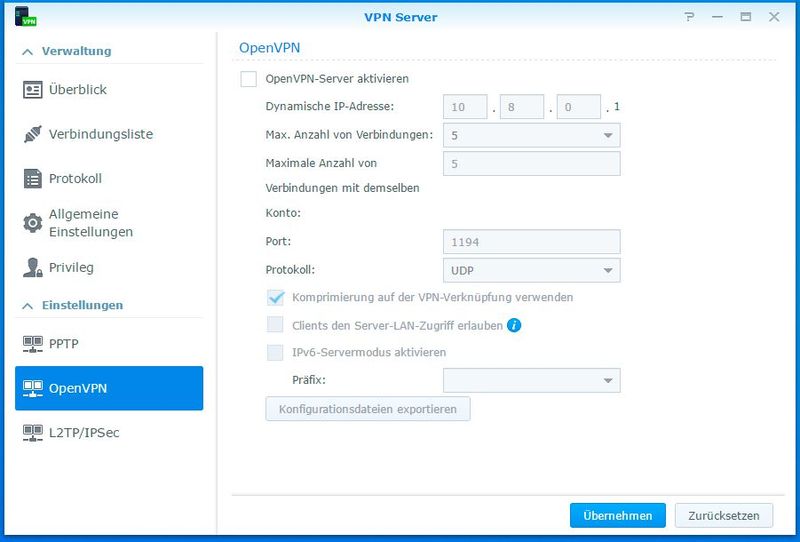Click the L2TP/IPSec network icon
The height and width of the screenshot is (542, 800).
pos(33,433)
